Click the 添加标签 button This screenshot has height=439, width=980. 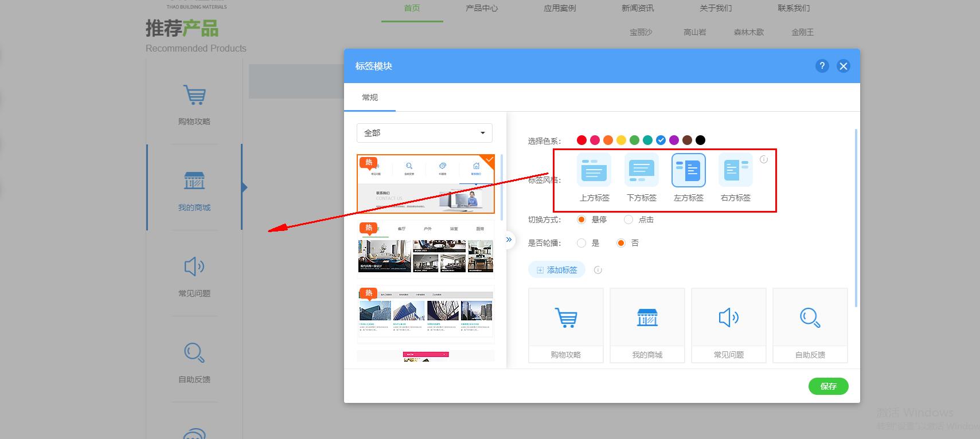(x=556, y=270)
